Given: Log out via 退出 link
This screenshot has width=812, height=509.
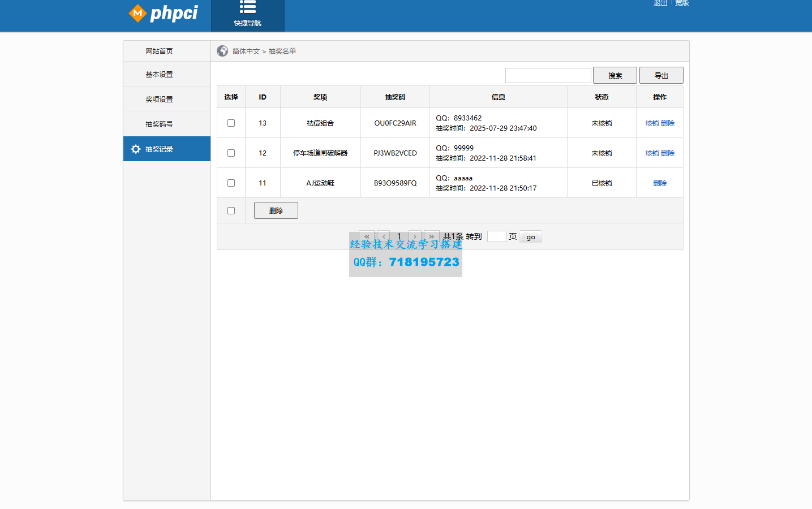Looking at the screenshot, I should coord(660,3).
